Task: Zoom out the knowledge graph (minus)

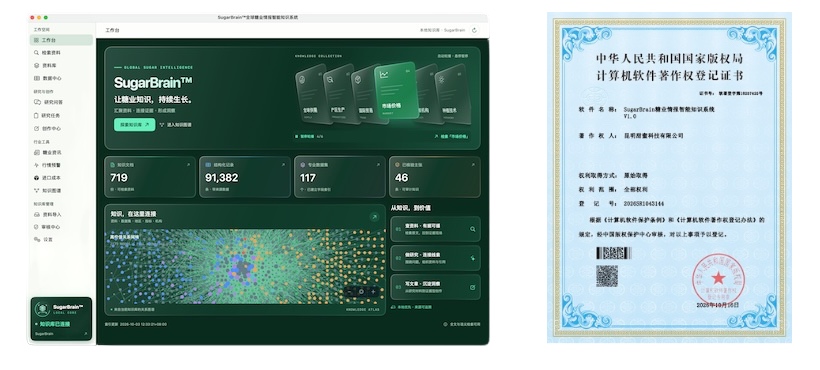Action: click(350, 292)
